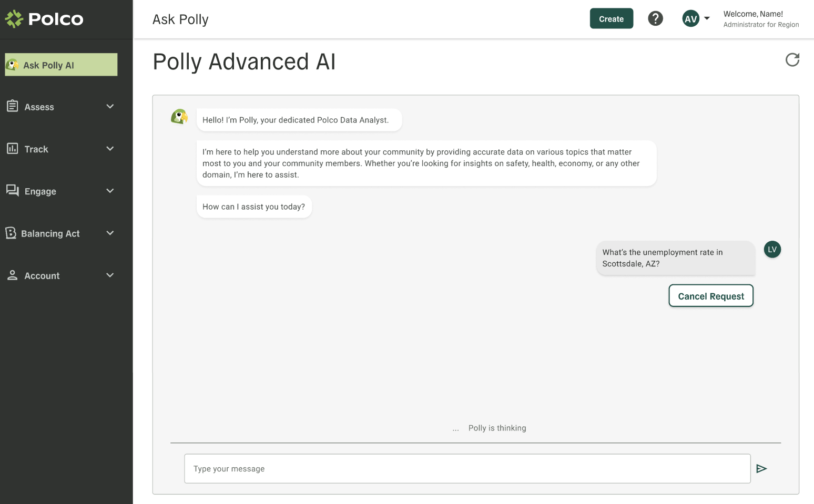Open Ask Polly AI in sidebar

pos(61,65)
